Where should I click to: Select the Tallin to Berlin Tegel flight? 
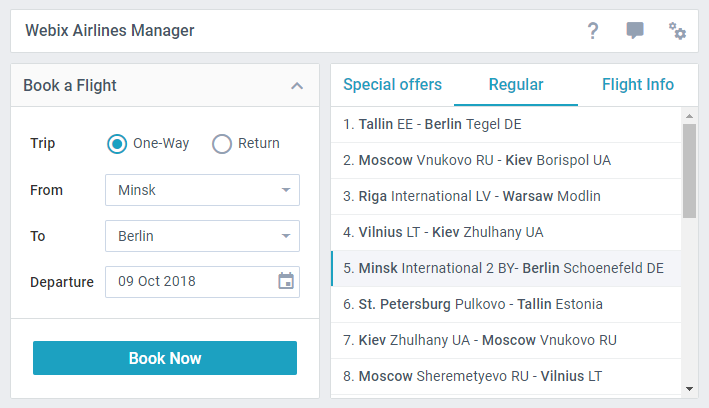(506, 124)
